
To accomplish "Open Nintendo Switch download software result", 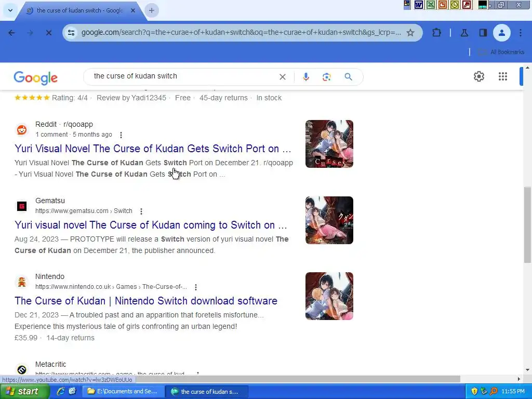I will point(146,301).
